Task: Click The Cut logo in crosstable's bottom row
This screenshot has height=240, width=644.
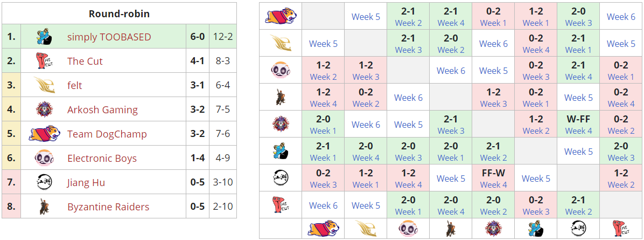Action: click(621, 229)
